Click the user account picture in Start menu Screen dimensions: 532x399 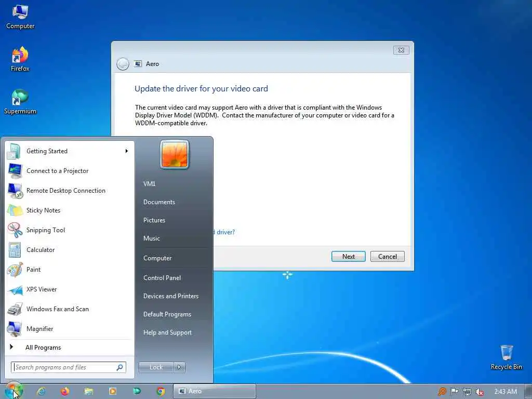pyautogui.click(x=175, y=154)
